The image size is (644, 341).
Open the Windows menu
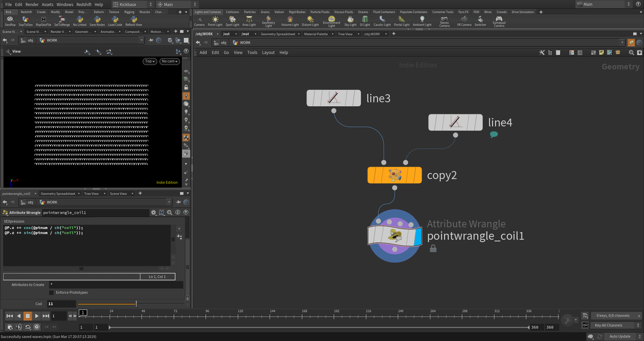[x=65, y=4]
